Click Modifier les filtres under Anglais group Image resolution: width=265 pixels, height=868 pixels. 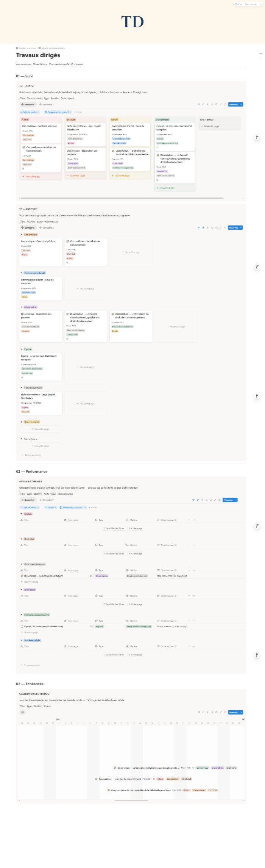(x=114, y=528)
